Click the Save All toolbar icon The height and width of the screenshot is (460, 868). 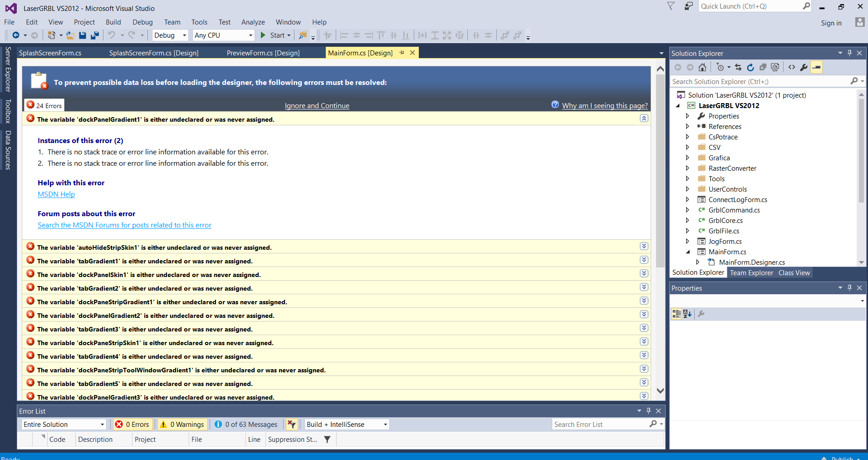(x=95, y=35)
